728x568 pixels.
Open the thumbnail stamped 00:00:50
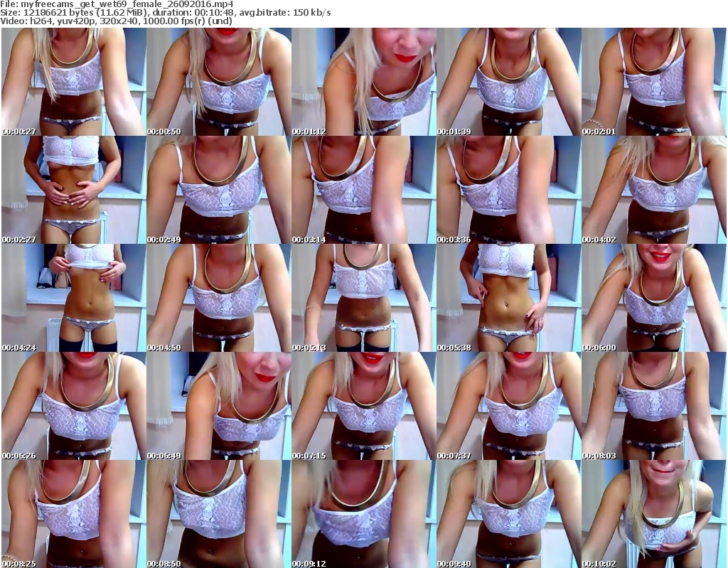tap(219, 82)
